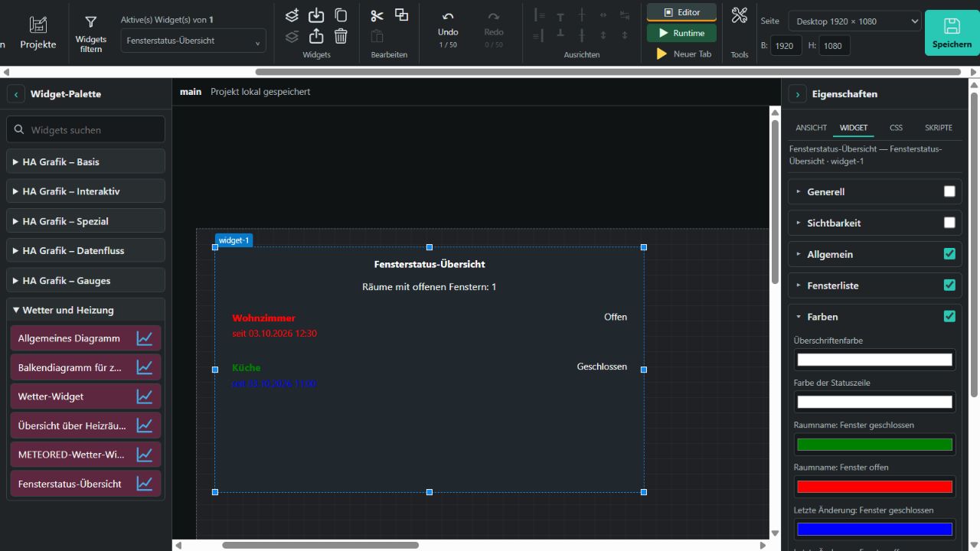The height and width of the screenshot is (551, 980).
Task: Click the trash icon to delete widget
Action: (341, 36)
